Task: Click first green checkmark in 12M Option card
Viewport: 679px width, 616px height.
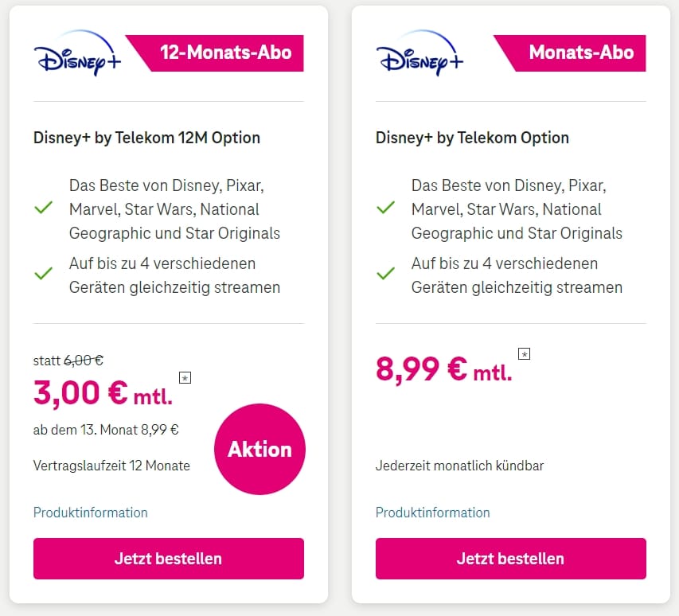Action: click(x=43, y=208)
